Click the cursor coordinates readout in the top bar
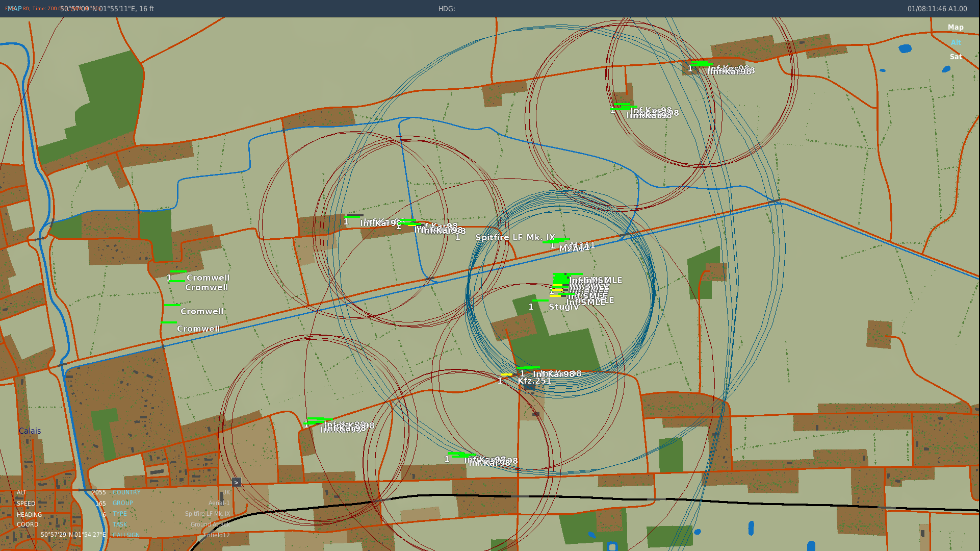This screenshot has height=551, width=980. tap(107, 9)
